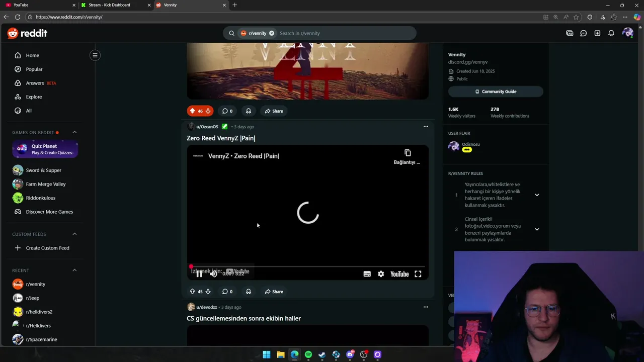The height and width of the screenshot is (362, 644).
Task: Refresh the page in the browser
Action: pos(18,17)
